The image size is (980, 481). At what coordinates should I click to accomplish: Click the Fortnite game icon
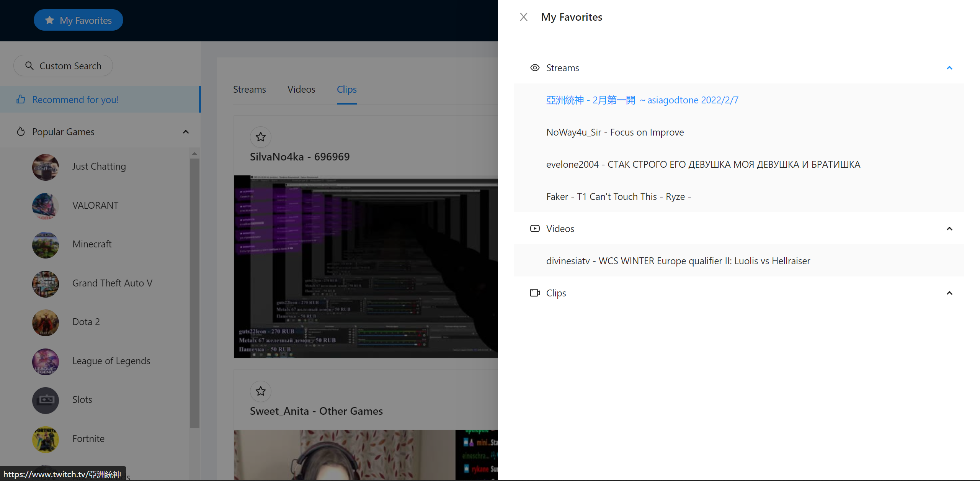(x=46, y=439)
